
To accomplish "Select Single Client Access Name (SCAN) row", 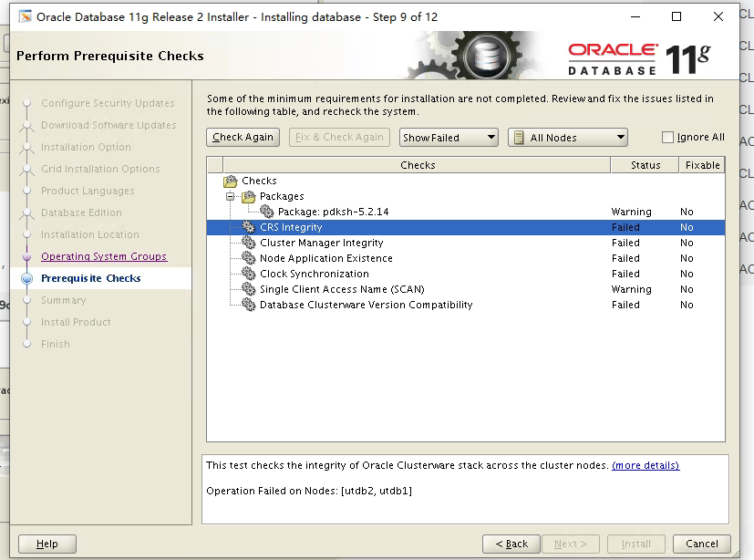I will [x=466, y=289].
